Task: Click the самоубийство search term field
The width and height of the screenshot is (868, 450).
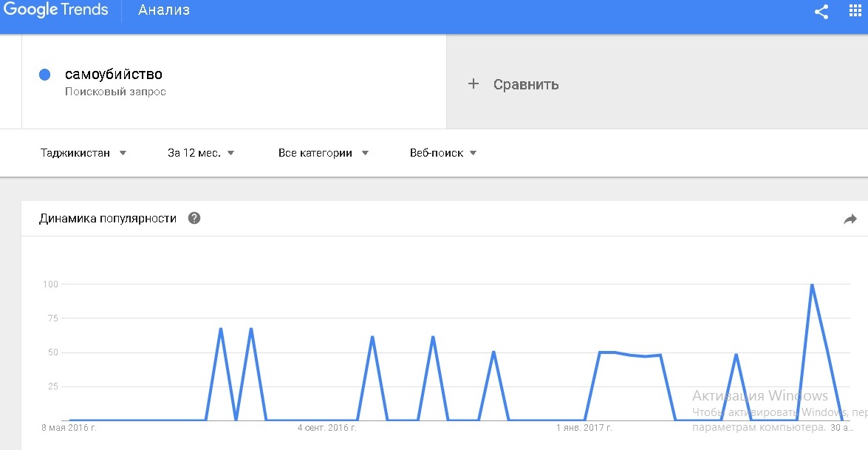Action: pos(114,75)
